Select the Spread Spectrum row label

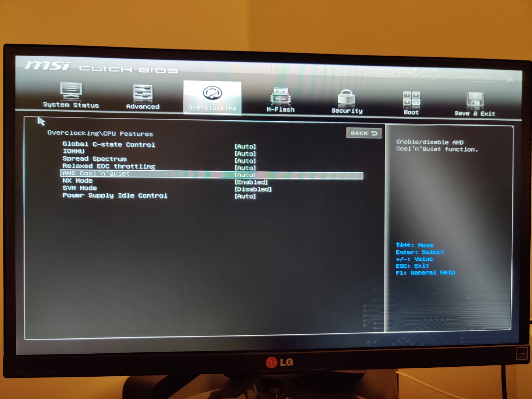94,159
